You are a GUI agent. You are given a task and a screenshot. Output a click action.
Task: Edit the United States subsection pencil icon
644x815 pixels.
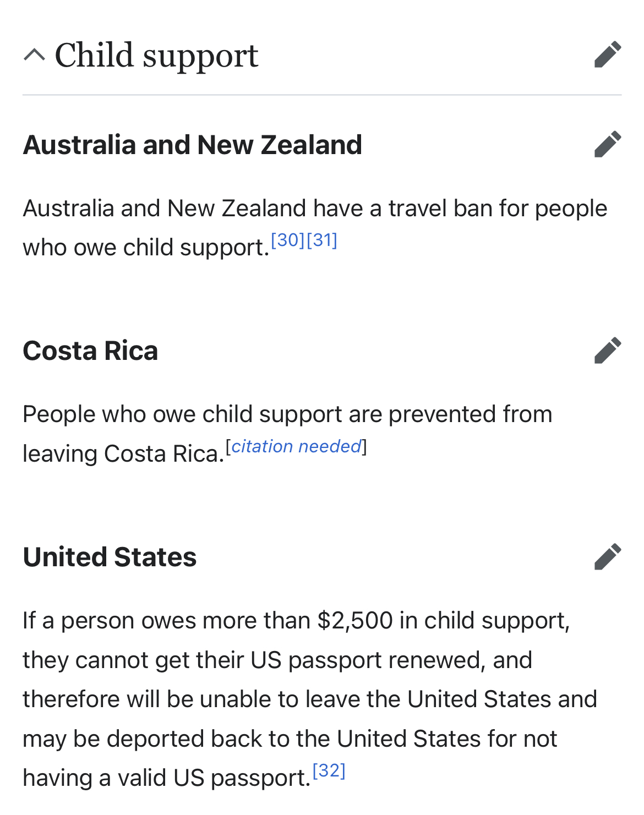[608, 557]
